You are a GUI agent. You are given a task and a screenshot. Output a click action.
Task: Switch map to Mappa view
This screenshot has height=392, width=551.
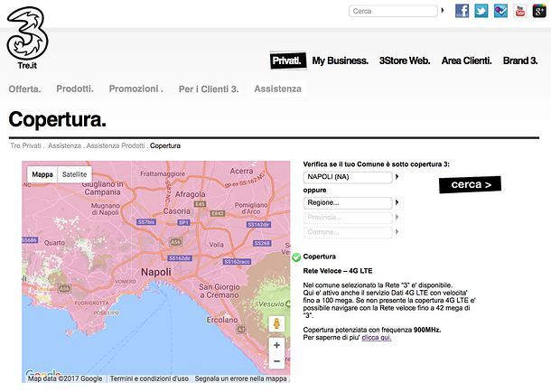point(42,174)
